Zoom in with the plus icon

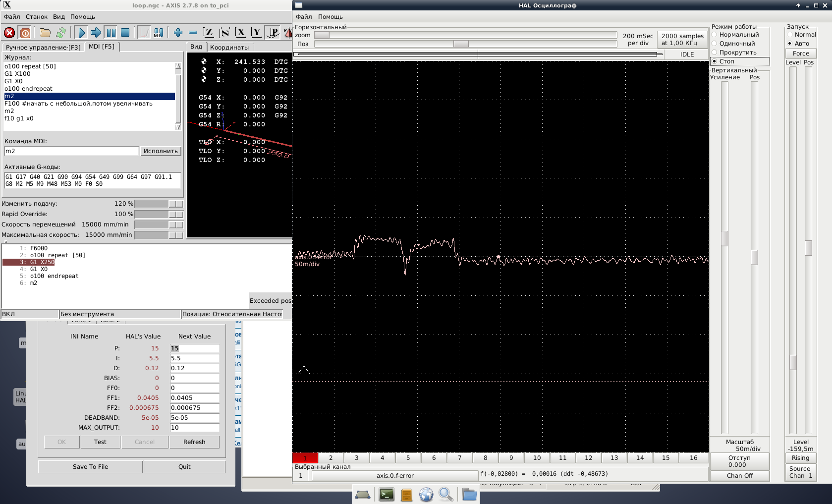pos(178,33)
